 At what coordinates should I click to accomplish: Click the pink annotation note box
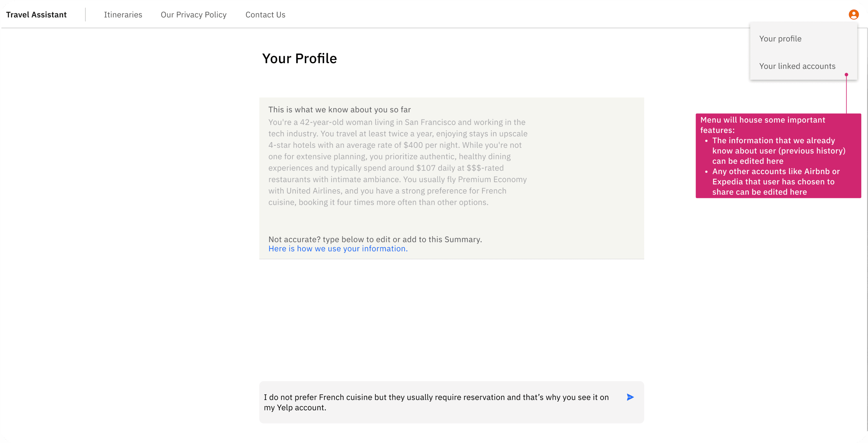[778, 156]
